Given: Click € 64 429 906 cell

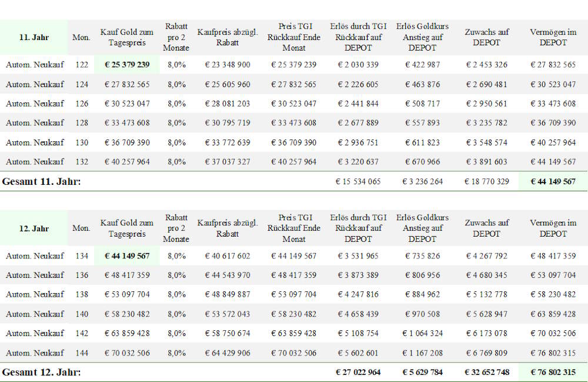Looking at the screenshot, I should [228, 353].
